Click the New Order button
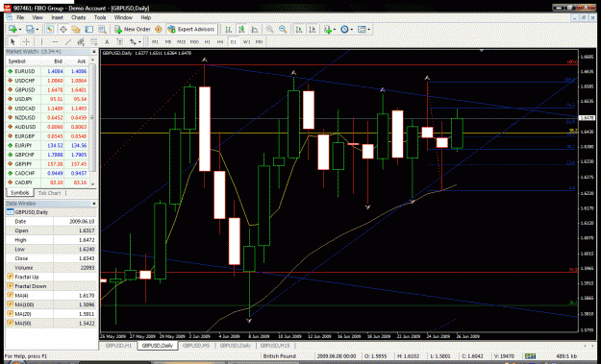 133,29
